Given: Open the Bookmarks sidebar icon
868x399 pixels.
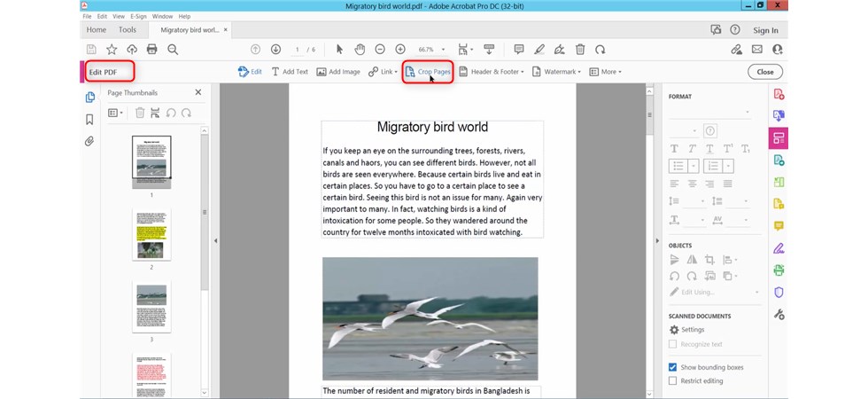Looking at the screenshot, I should pos(89,119).
